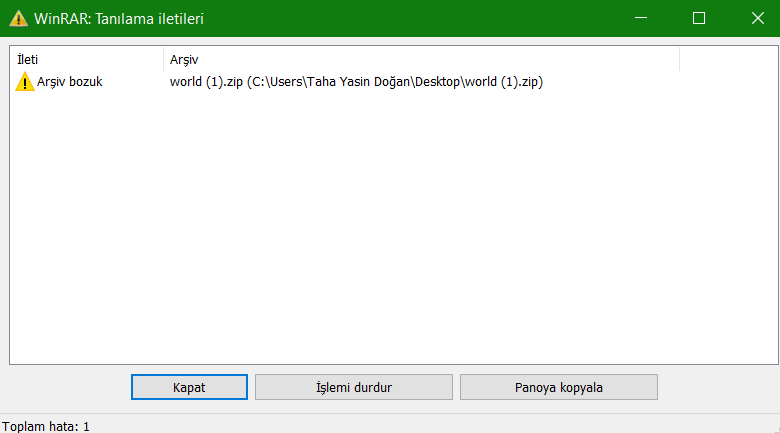Click the warning icon beside Arşiv bozuk

(24, 82)
